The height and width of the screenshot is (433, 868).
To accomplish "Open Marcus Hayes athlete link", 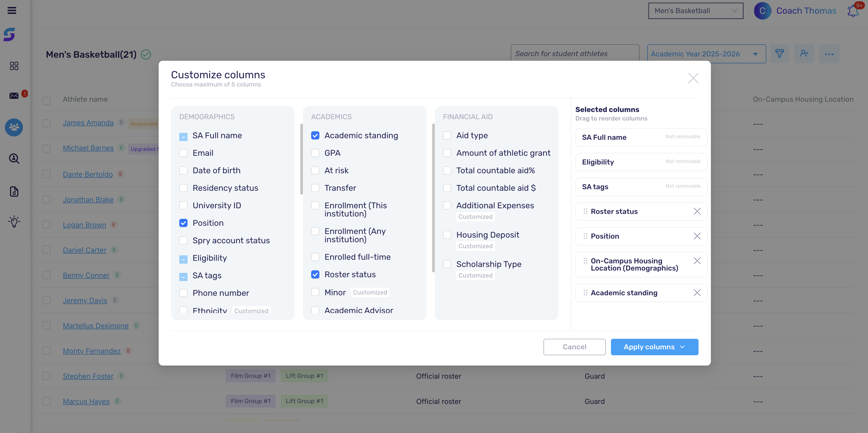I will [x=86, y=401].
